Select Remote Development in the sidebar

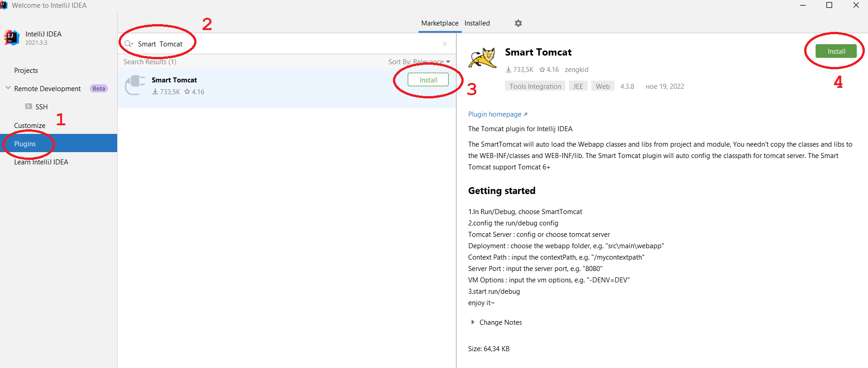click(47, 89)
